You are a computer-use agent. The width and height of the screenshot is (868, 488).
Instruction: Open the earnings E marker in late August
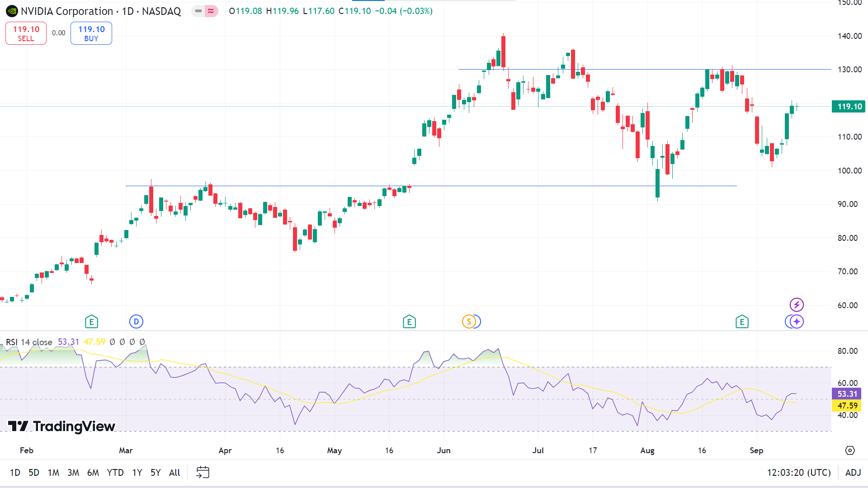(x=742, y=322)
